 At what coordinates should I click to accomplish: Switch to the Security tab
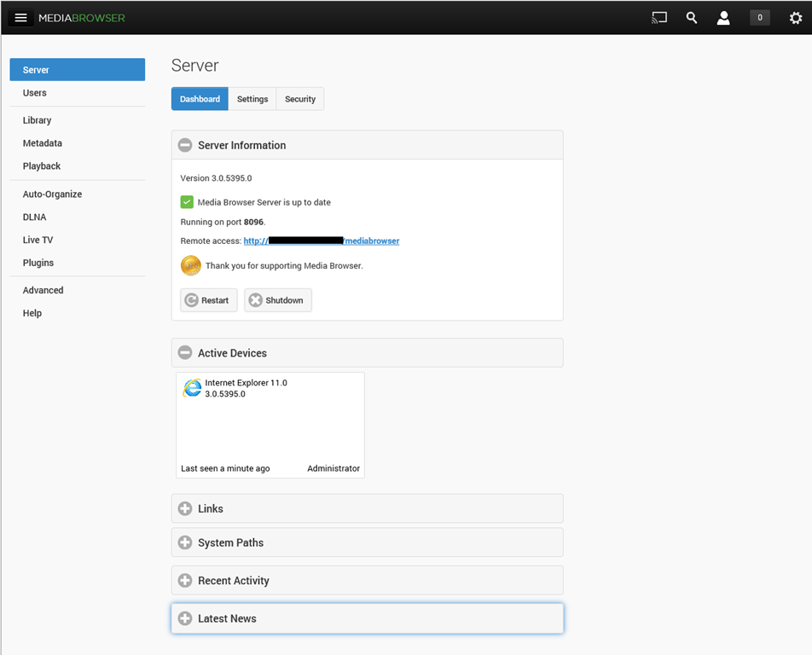(300, 99)
